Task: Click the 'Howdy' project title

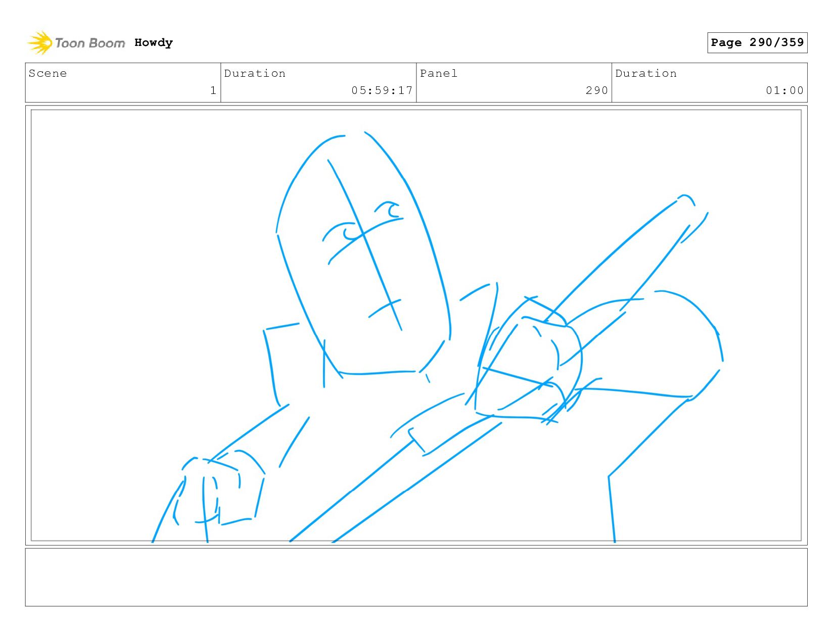Action: point(154,43)
